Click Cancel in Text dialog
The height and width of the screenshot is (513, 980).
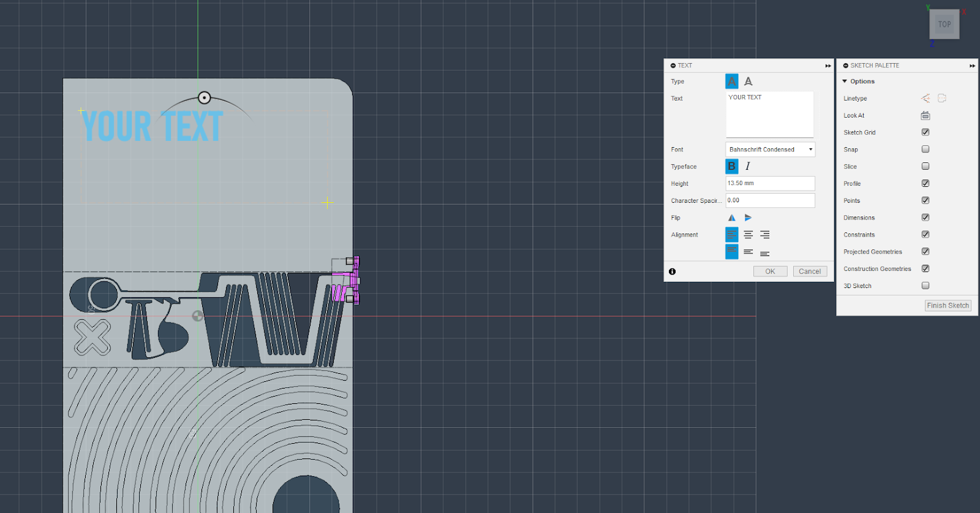pyautogui.click(x=810, y=272)
